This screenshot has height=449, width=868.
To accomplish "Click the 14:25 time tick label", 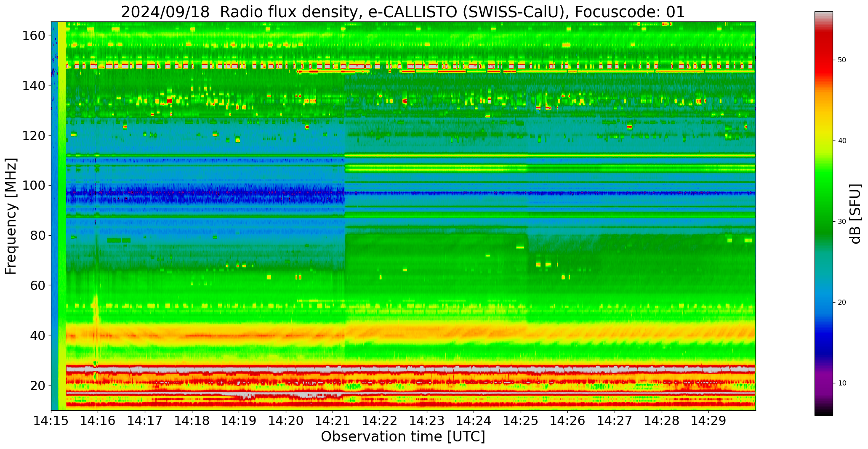I will coord(521,421).
